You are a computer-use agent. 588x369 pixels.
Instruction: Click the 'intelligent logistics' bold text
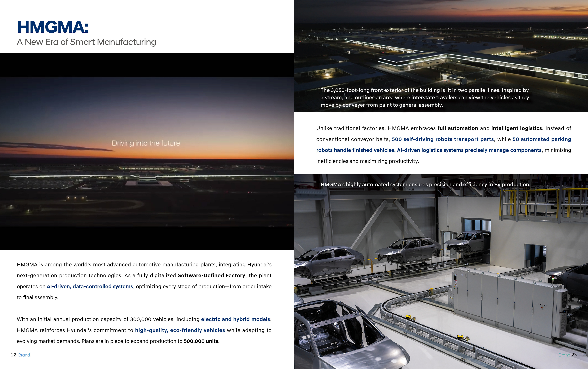point(516,128)
